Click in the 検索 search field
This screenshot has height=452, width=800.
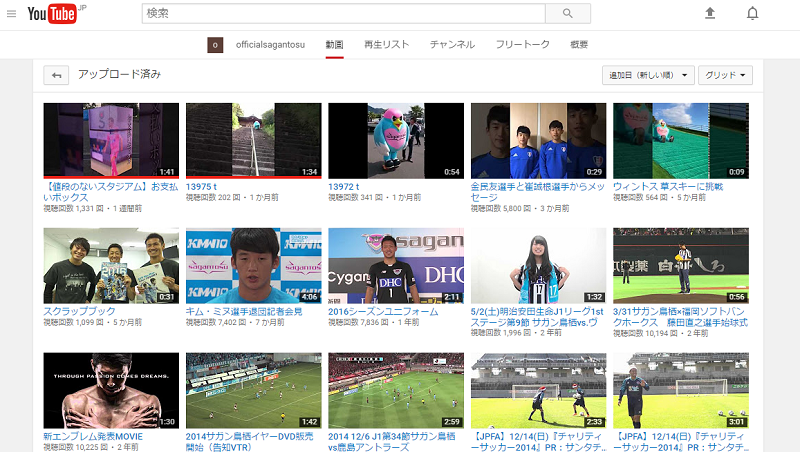(345, 13)
